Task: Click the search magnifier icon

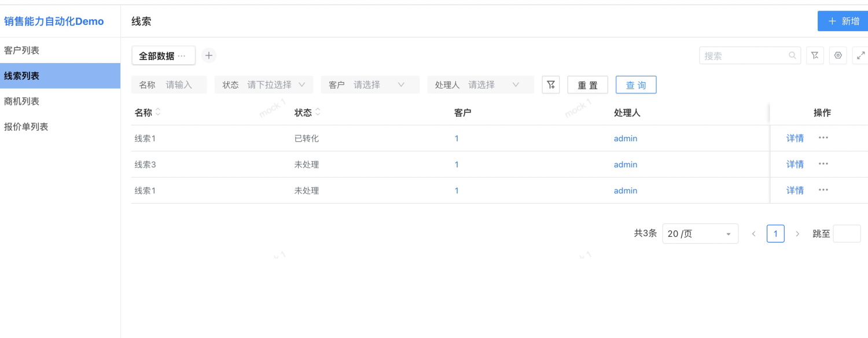Action: (792, 56)
